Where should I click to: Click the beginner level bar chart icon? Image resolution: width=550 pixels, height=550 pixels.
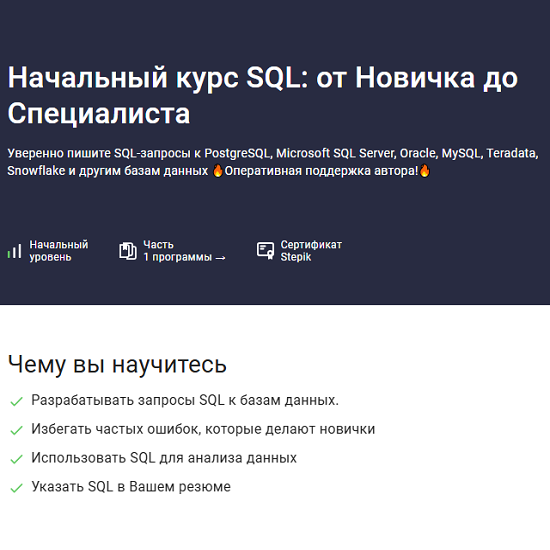[15, 251]
